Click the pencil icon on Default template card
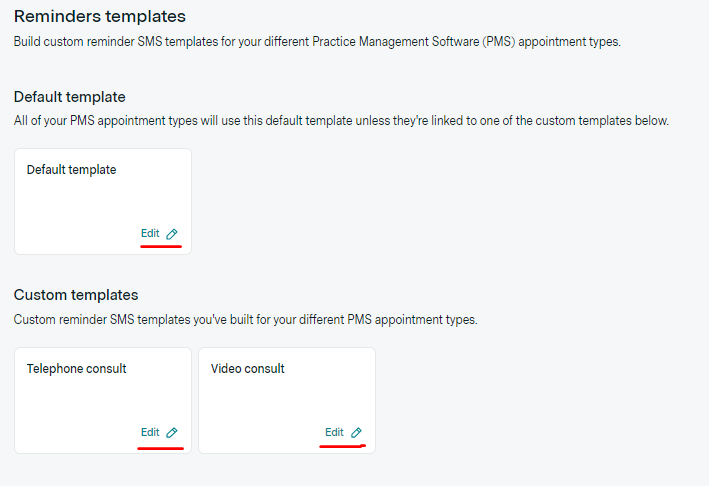Image resolution: width=709 pixels, height=486 pixels. pos(172,234)
